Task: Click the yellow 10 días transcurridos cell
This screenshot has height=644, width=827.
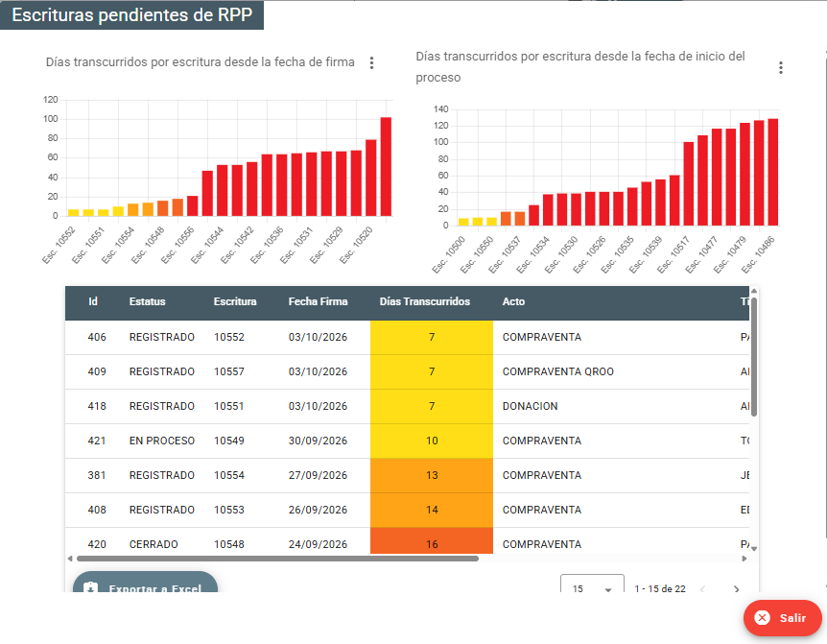Action: 432,441
